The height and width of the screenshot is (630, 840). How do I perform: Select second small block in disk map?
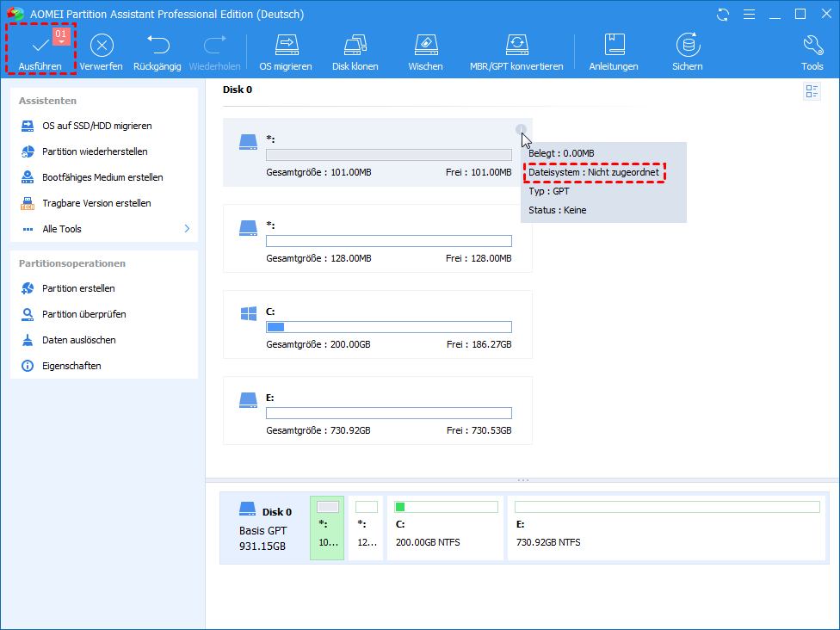pos(366,528)
